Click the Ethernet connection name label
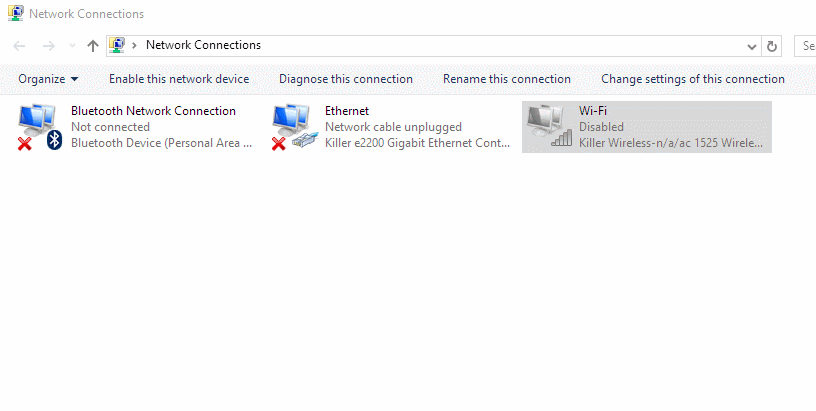This screenshot has width=816, height=411. (347, 111)
